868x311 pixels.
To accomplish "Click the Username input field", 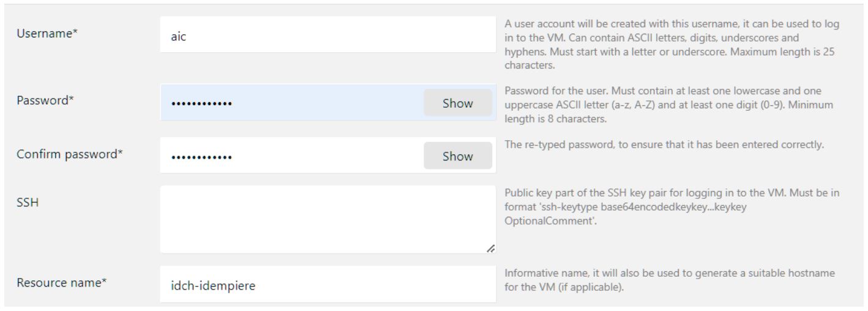I will point(327,35).
